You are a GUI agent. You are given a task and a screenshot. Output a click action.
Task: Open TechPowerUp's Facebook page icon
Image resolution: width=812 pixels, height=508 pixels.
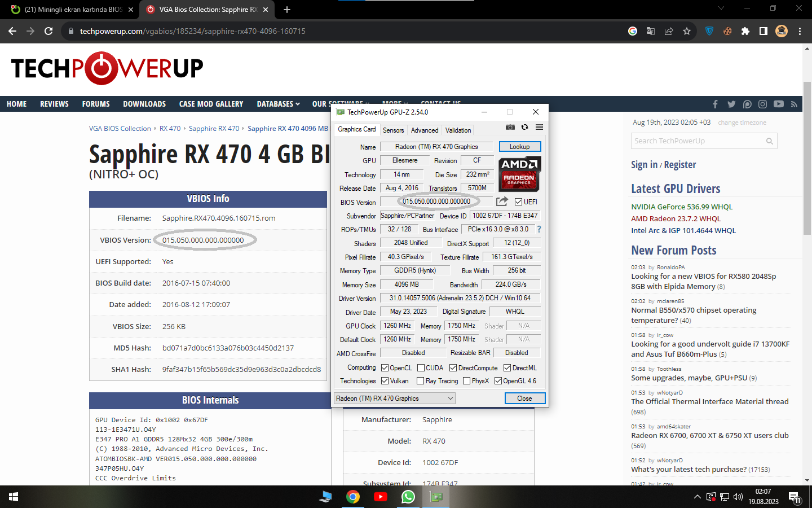[715, 104]
